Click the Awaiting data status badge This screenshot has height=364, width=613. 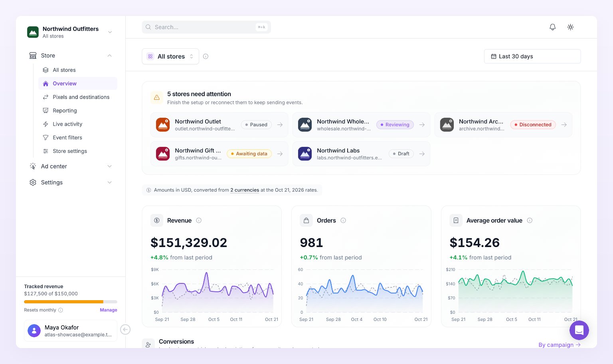point(249,154)
